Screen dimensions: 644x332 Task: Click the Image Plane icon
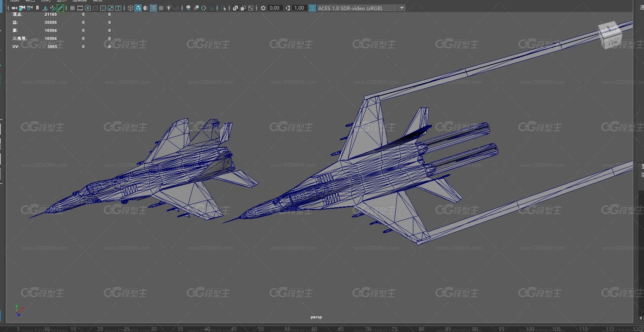(45, 8)
